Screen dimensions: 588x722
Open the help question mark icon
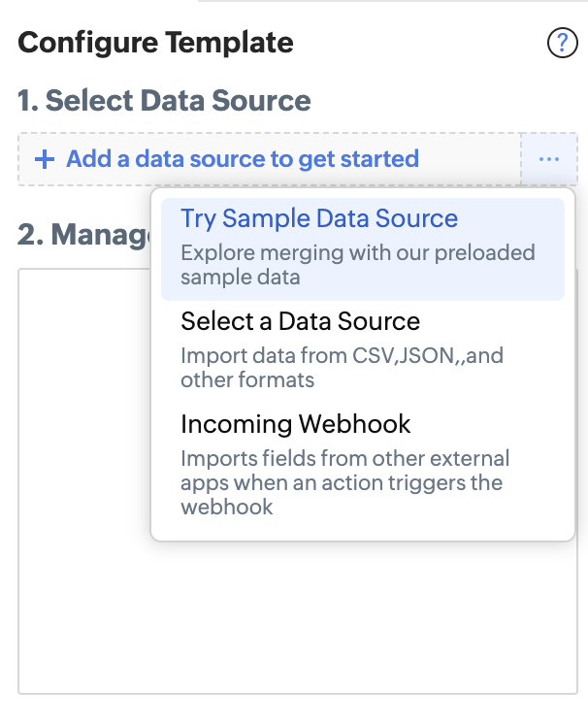pos(563,44)
